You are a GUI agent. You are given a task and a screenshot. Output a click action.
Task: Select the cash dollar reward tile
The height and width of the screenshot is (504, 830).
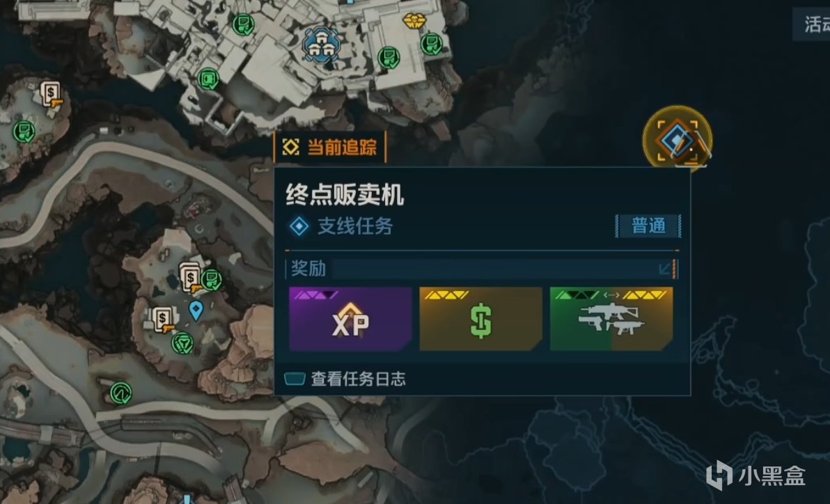pyautogui.click(x=480, y=320)
